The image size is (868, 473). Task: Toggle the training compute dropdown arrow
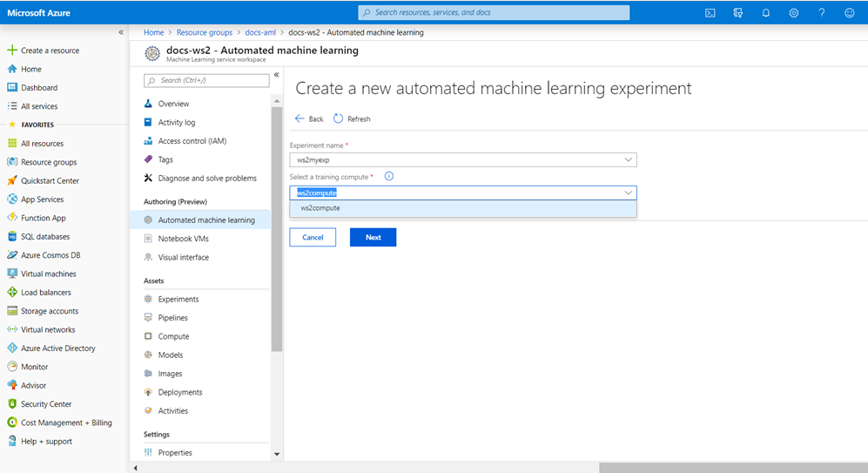[629, 193]
